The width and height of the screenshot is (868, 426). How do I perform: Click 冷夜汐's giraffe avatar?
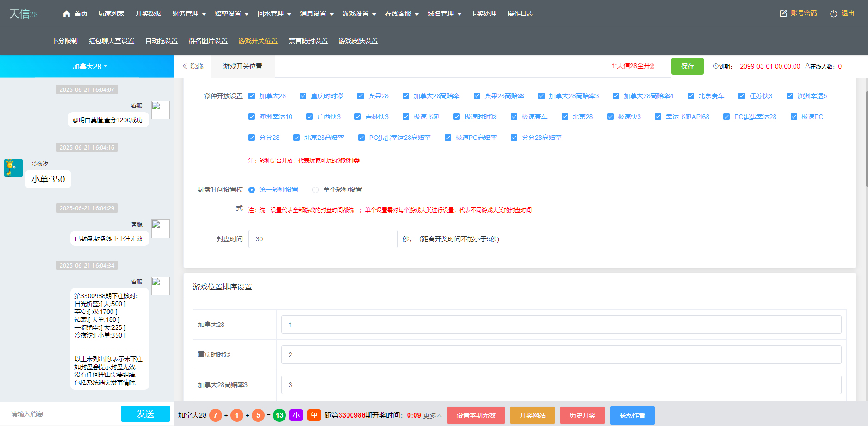click(13, 168)
